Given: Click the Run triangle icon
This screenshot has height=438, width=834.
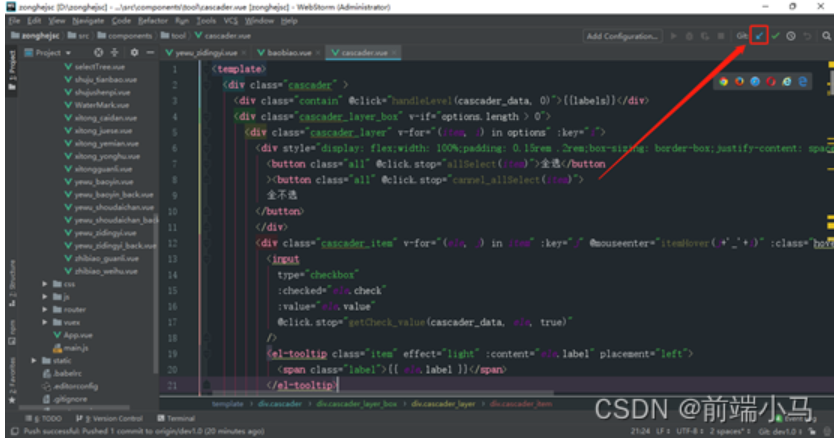Looking at the screenshot, I should 673,36.
